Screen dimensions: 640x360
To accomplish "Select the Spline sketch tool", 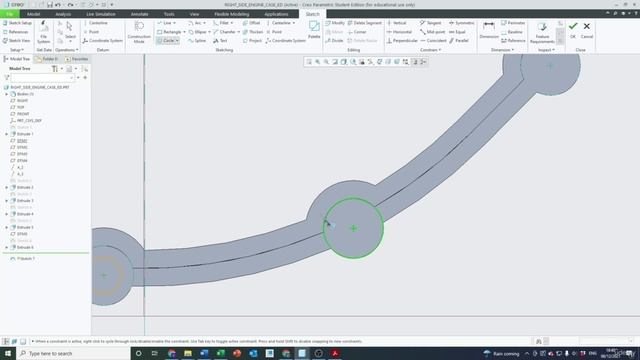I will point(197,41).
